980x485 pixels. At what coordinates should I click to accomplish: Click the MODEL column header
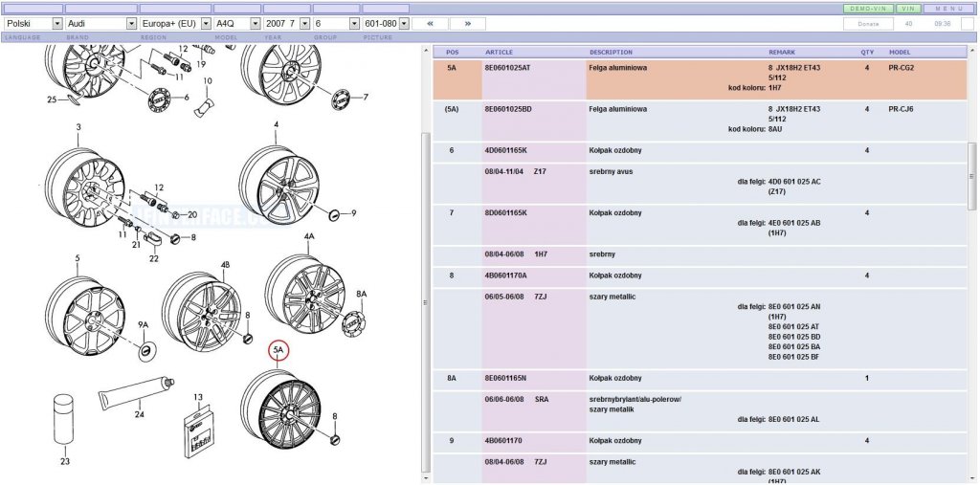pyautogui.click(x=900, y=53)
